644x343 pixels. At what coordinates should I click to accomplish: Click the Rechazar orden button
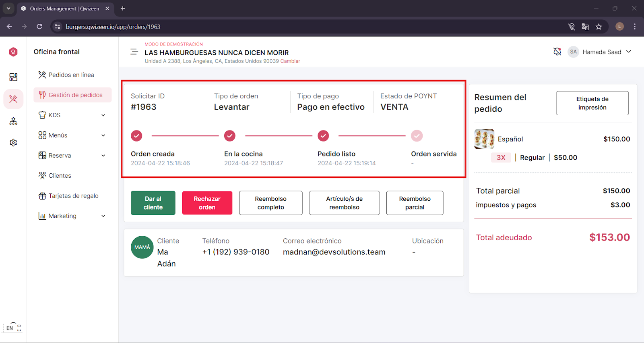(207, 203)
